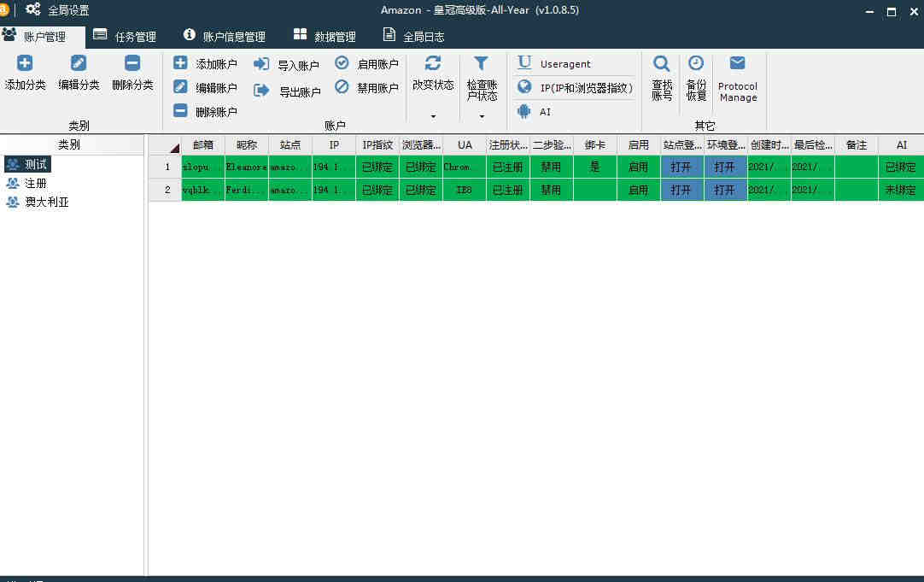This screenshot has height=582, width=924.
Task: Click the 检查账户状态 funnel icon
Action: pos(481,63)
